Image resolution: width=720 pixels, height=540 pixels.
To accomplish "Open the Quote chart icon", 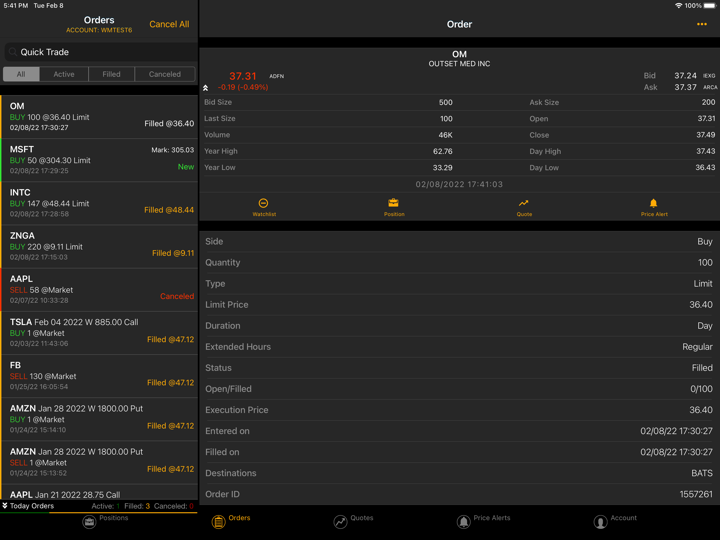I will tap(524, 206).
